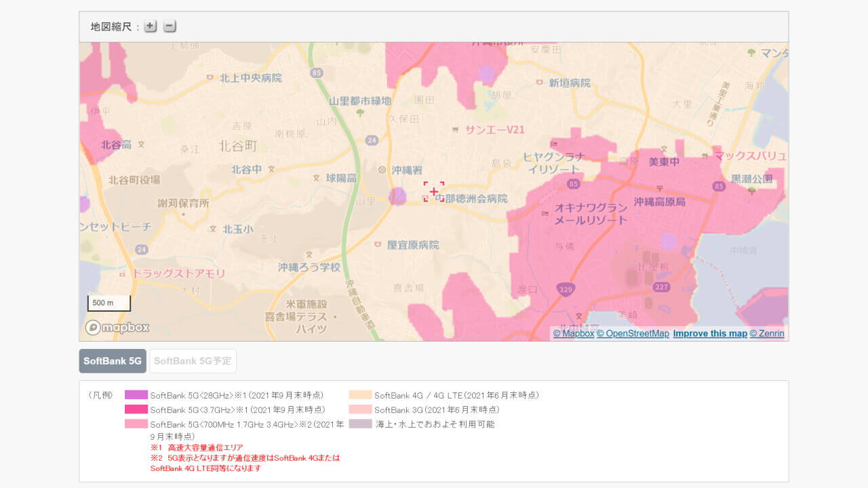Image resolution: width=868 pixels, height=488 pixels.
Task: Click the 屋宜原病院 hospital marker
Action: pyautogui.click(x=378, y=245)
